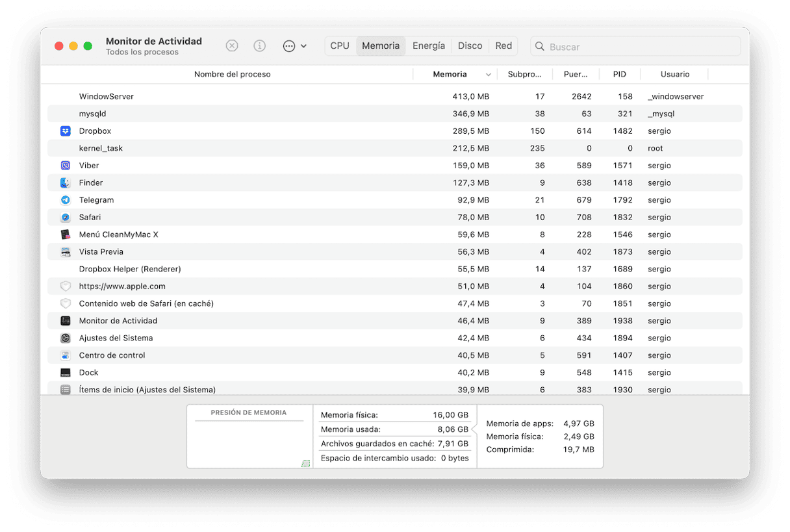
Task: Click the _windowserver user cell
Action: pos(676,97)
